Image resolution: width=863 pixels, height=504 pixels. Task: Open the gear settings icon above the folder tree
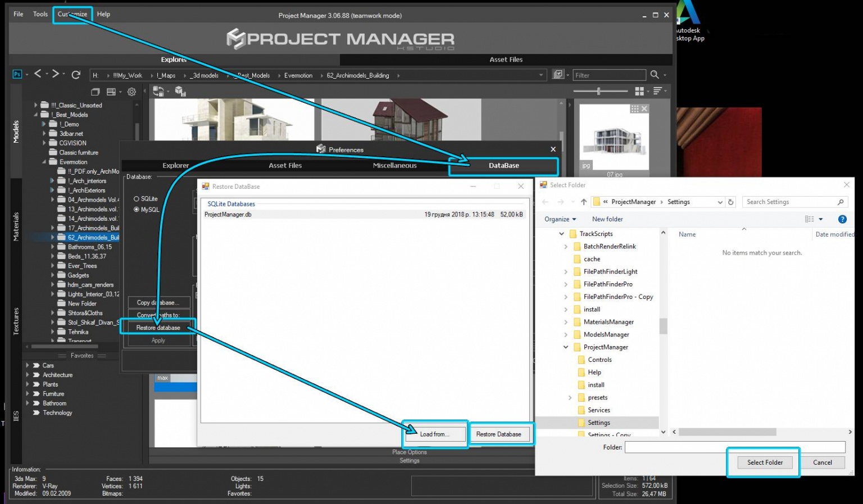[x=132, y=92]
